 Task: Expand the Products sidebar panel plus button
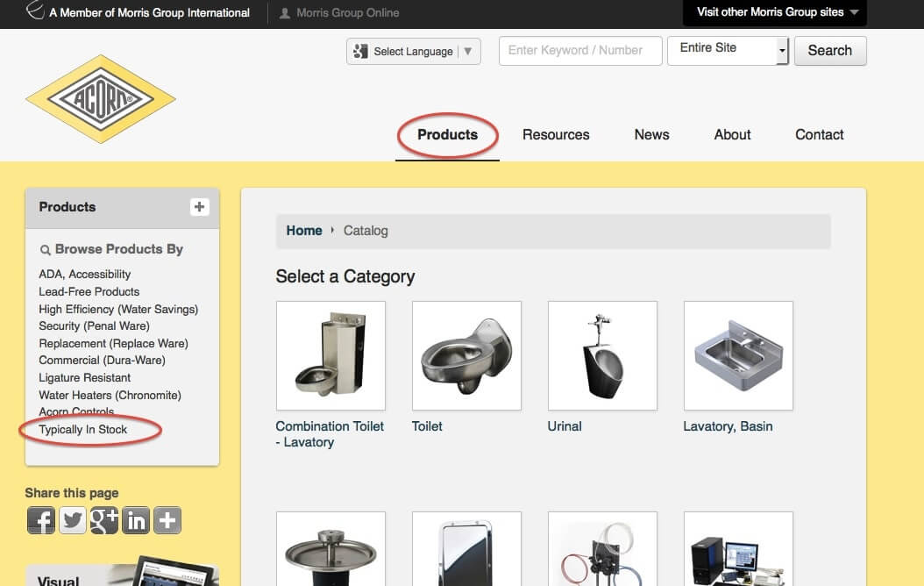click(199, 207)
